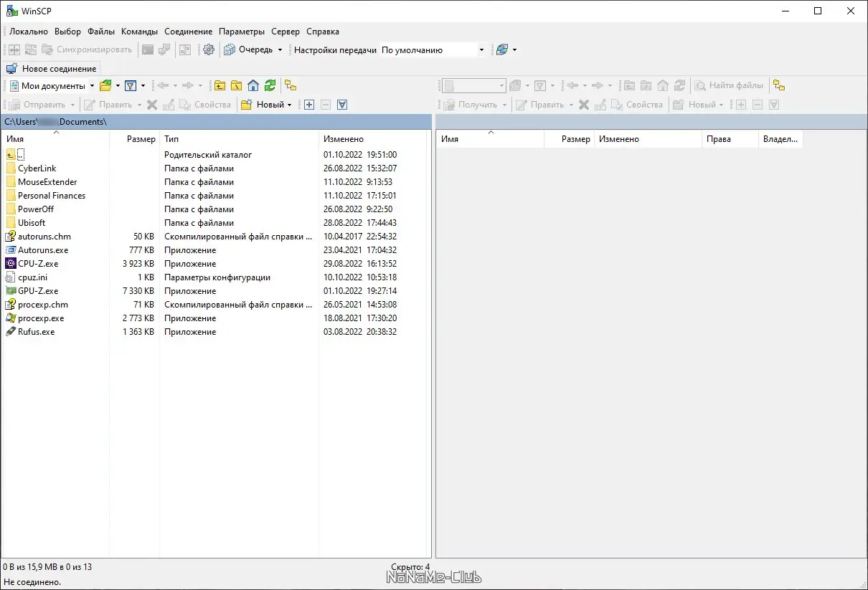Image resolution: width=868 pixels, height=590 pixels.
Task: Go to parent directory icon in left panel
Action: coord(220,85)
